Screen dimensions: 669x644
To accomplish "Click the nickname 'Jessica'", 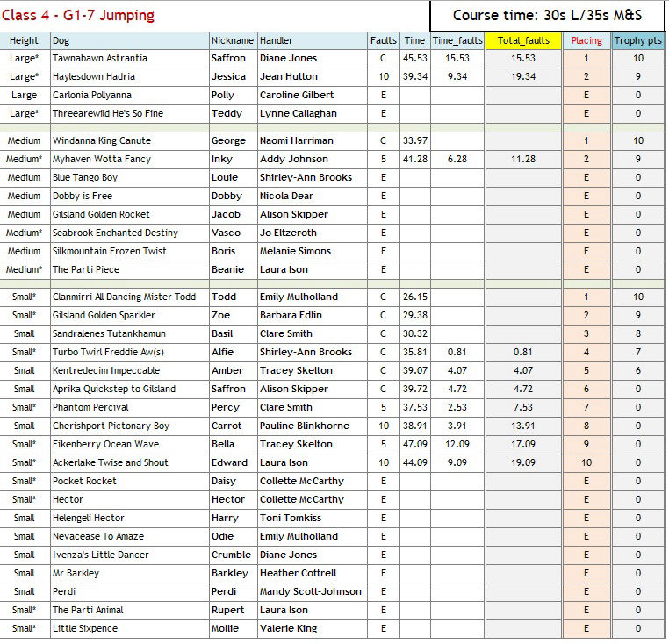I will point(228,76).
